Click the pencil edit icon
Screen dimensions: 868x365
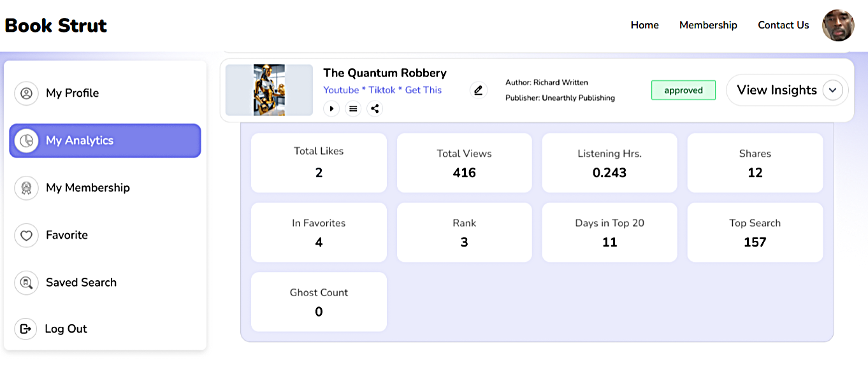tap(479, 90)
